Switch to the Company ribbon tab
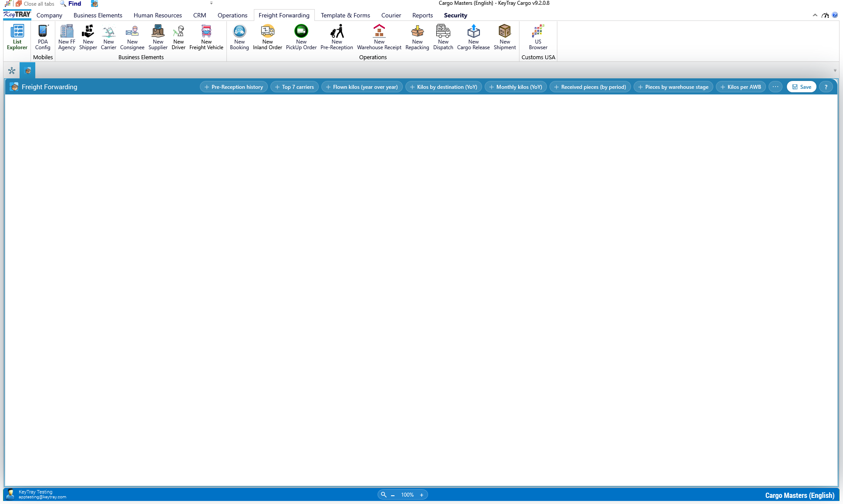This screenshot has height=504, width=843. click(49, 15)
